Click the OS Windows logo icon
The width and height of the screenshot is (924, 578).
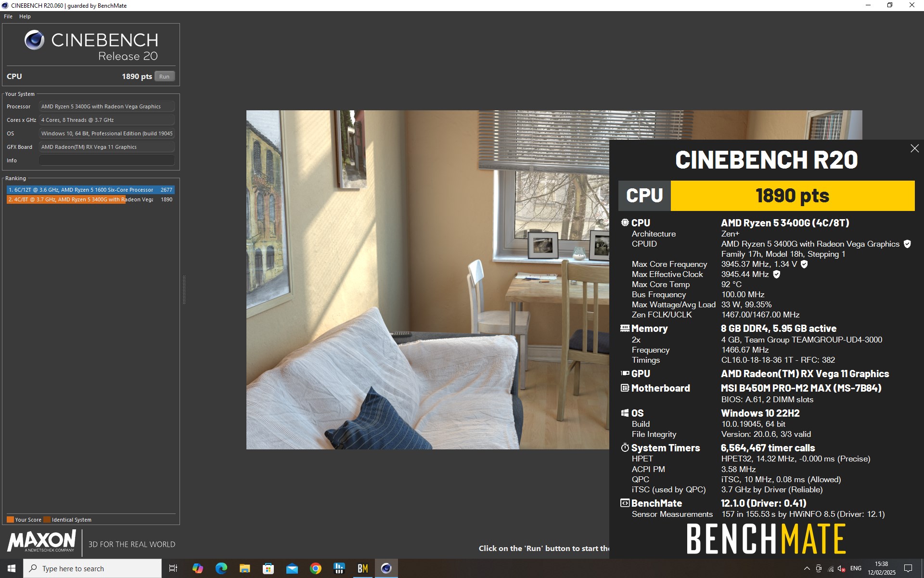tap(625, 413)
